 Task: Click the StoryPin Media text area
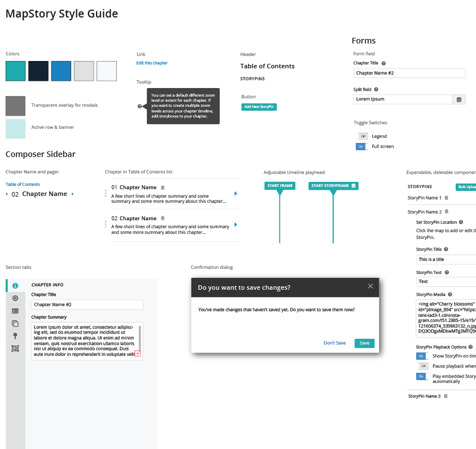[x=446, y=319]
